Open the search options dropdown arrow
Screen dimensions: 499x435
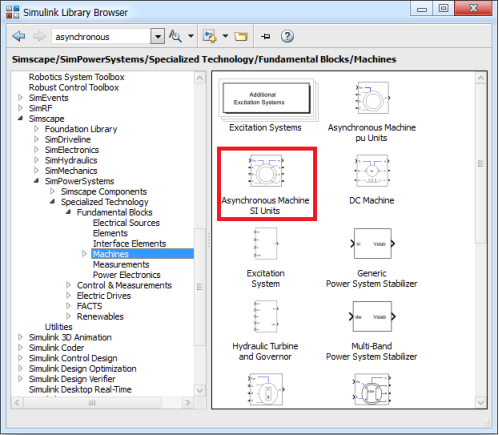click(x=191, y=36)
